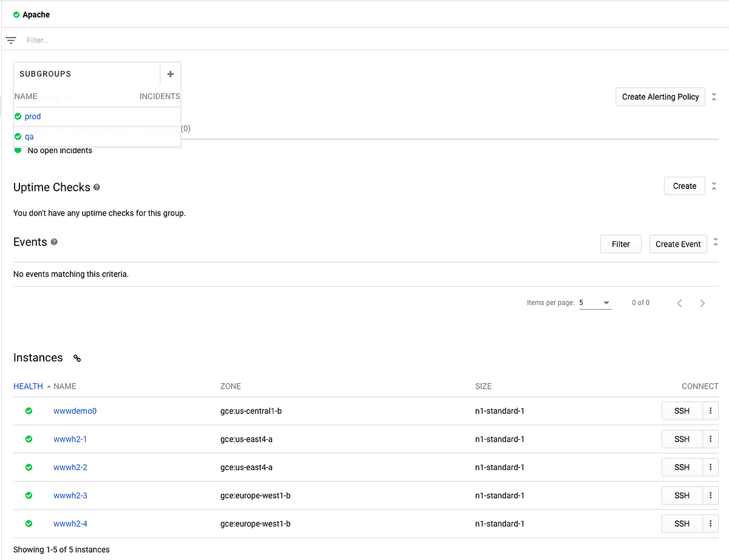Viewport: 729px width, 560px height.
Task: Open the overflow menu for wwwh2-4
Action: (710, 524)
